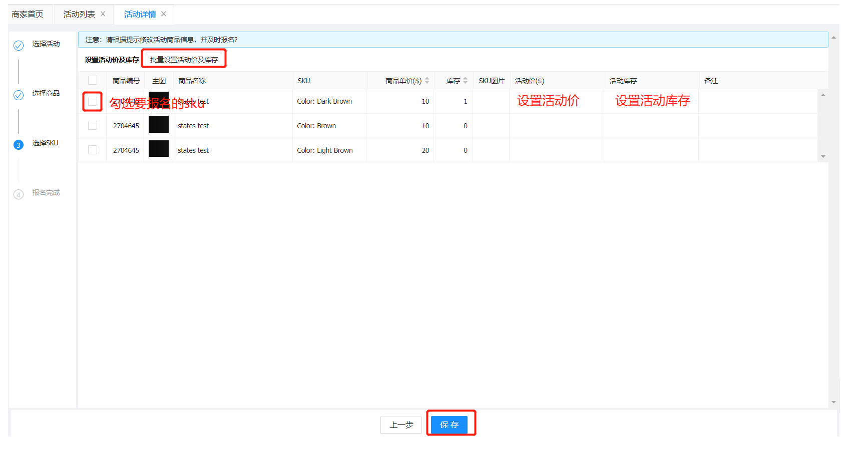Viewport: 868px width, 451px height.
Task: Click the 主图 column header
Action: click(x=159, y=81)
